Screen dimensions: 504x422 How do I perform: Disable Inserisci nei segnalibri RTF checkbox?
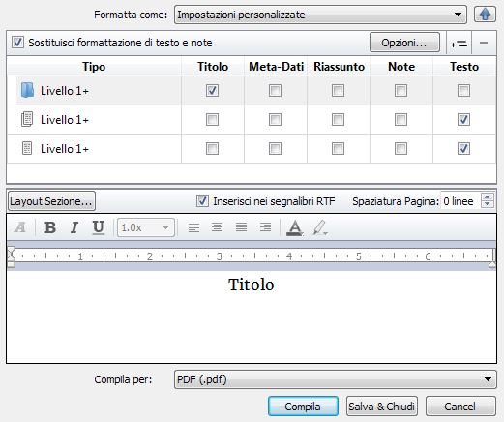coord(202,201)
